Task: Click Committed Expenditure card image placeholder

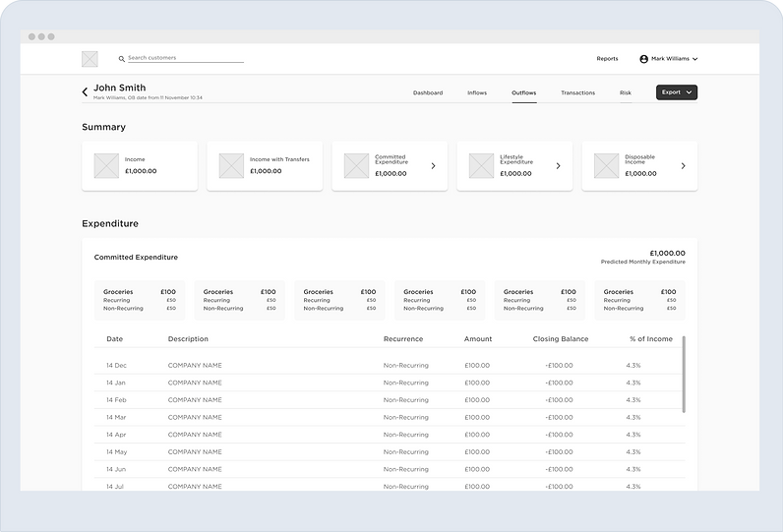Action: tap(356, 165)
